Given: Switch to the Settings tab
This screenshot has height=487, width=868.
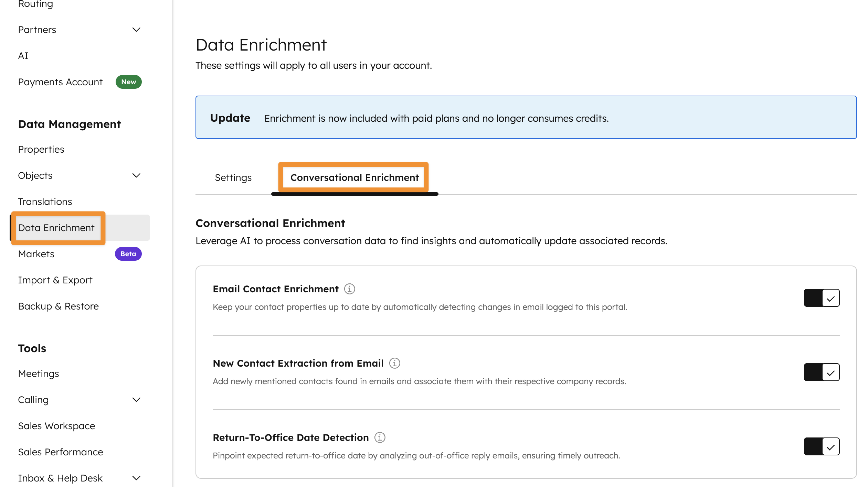Looking at the screenshot, I should (x=233, y=177).
